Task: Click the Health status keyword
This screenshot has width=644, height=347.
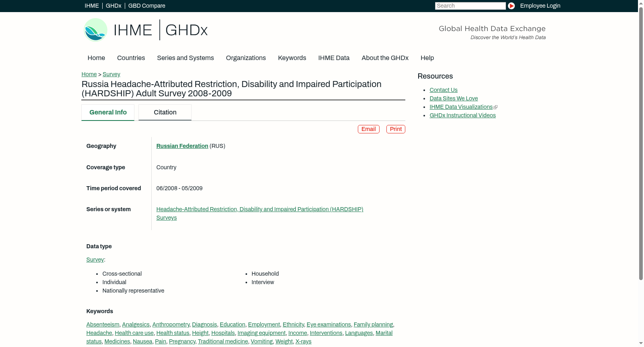Action: pyautogui.click(x=173, y=333)
